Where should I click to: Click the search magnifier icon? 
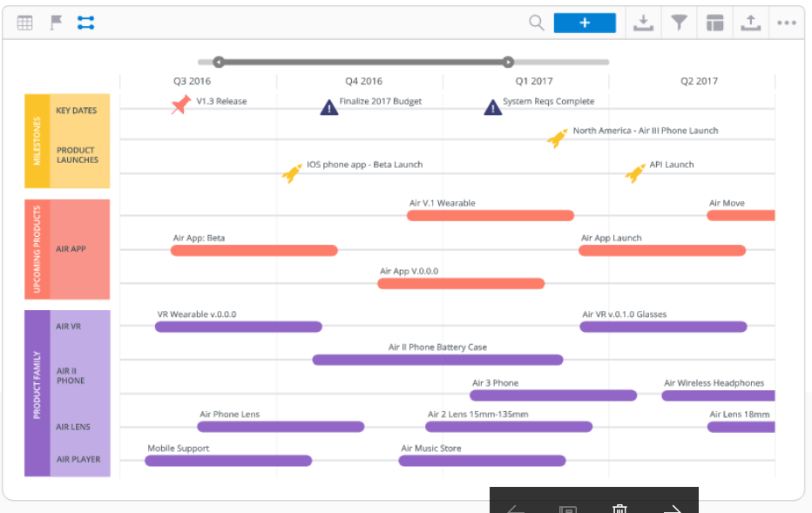pyautogui.click(x=537, y=24)
